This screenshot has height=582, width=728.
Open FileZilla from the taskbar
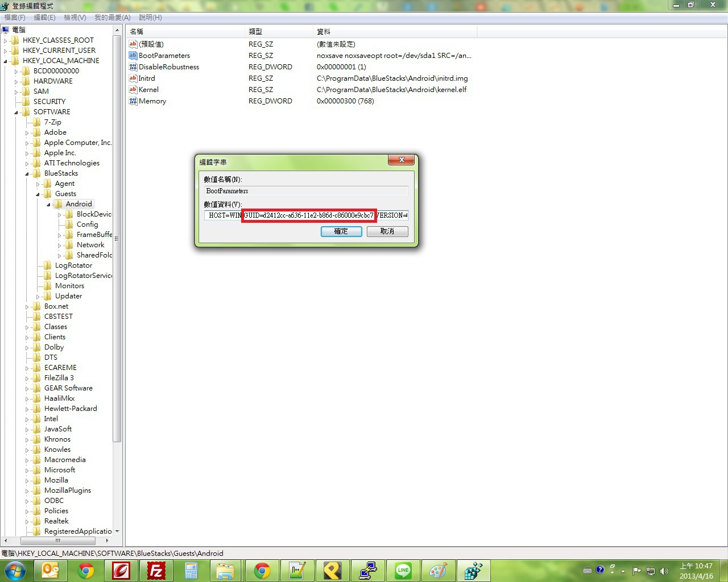(x=156, y=571)
